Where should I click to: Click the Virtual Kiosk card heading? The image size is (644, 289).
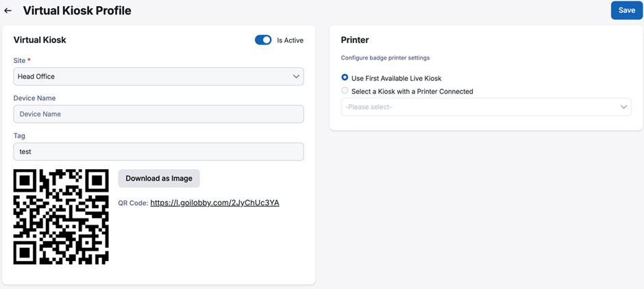pos(40,40)
